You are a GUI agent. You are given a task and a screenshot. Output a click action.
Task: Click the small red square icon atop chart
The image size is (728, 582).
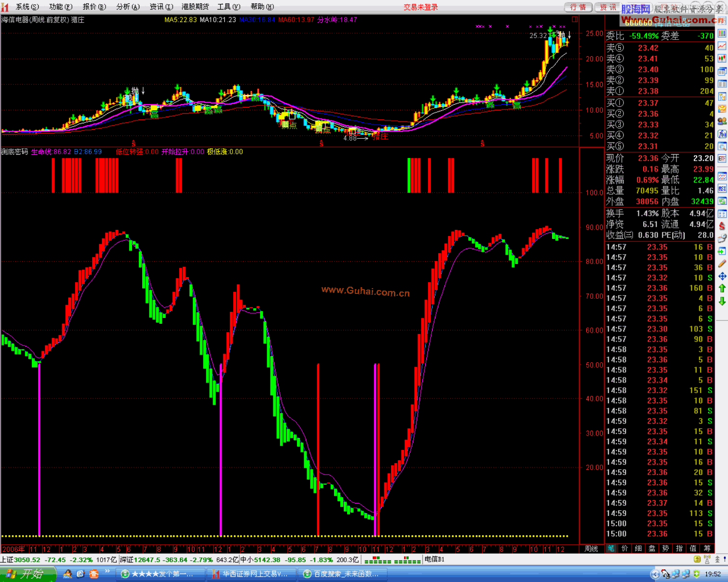pyautogui.click(x=575, y=19)
